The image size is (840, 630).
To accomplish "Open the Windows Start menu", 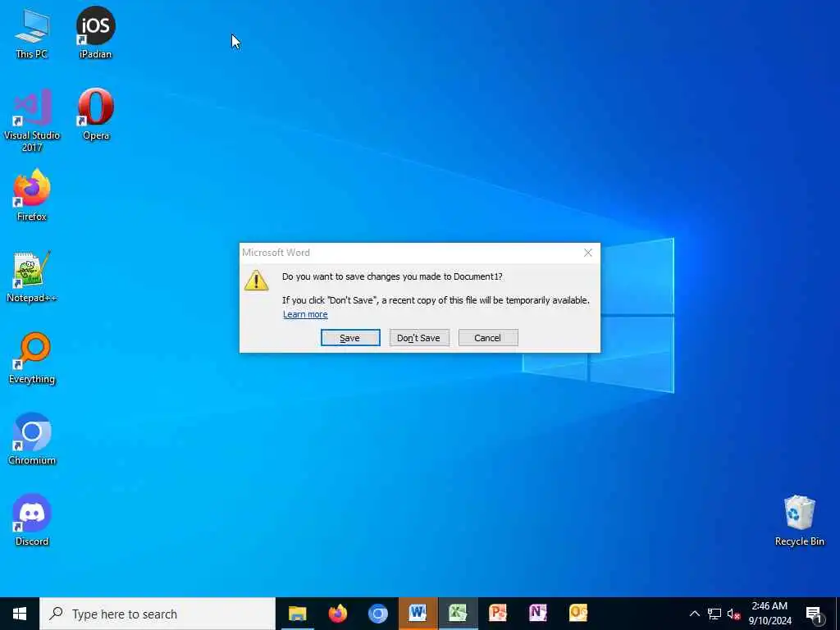I will [x=20, y=614].
